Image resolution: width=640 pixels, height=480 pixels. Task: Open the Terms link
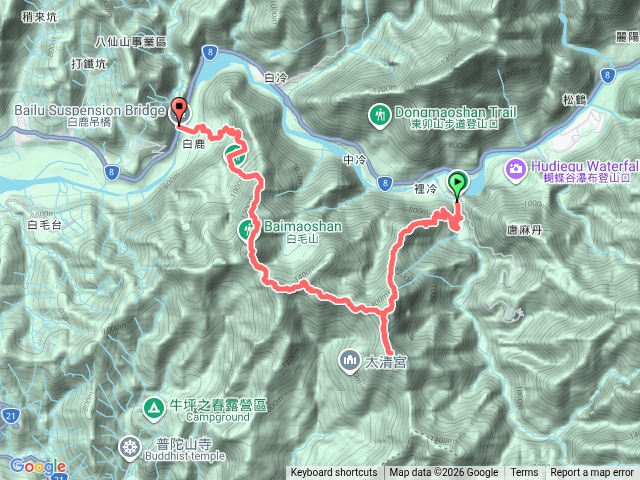(524, 473)
